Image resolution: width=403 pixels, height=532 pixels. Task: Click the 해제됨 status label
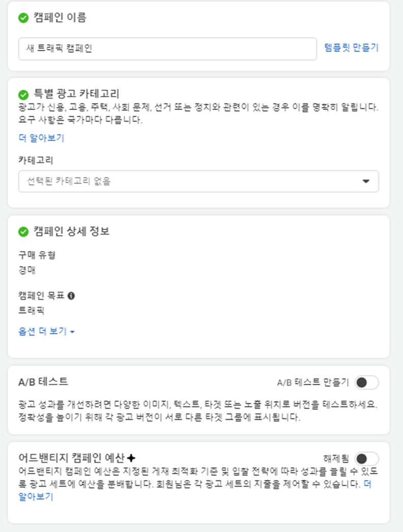[336, 459]
